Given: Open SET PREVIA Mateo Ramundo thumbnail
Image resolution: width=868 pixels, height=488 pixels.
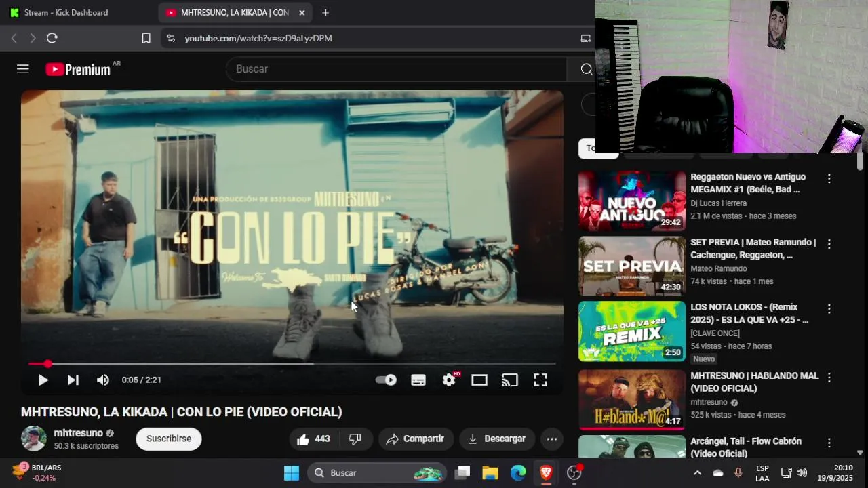Looking at the screenshot, I should 632,266.
